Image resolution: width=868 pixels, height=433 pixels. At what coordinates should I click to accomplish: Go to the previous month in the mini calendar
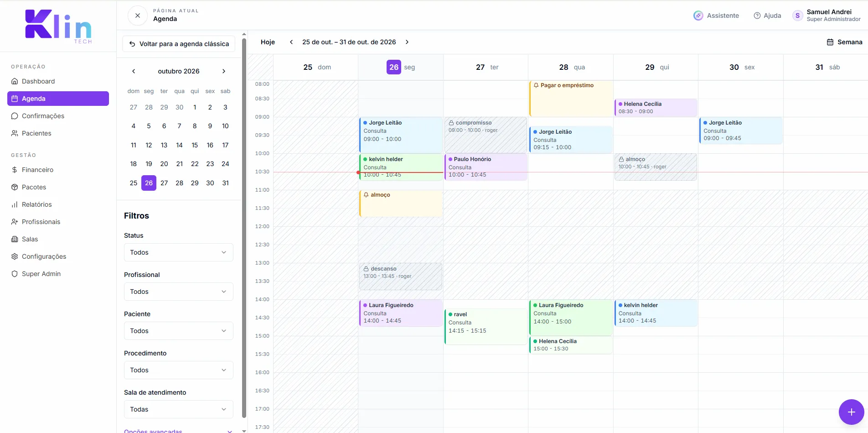(x=134, y=71)
